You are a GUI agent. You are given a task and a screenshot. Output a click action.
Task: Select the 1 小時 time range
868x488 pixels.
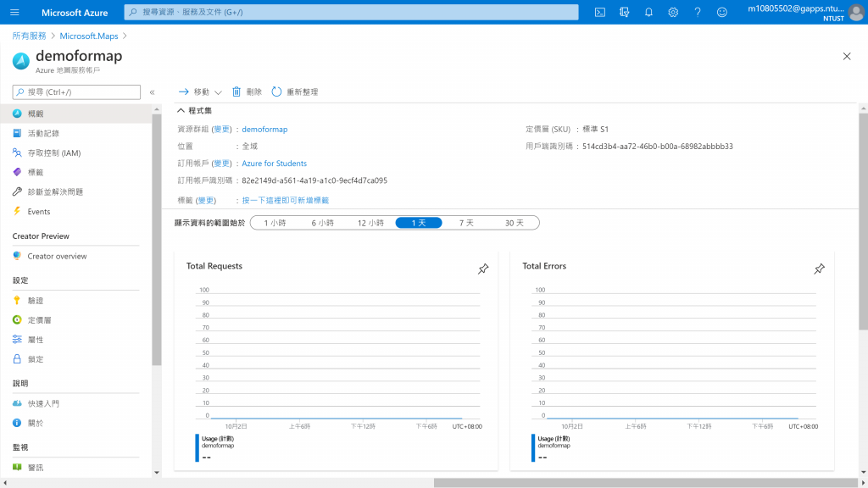tap(275, 223)
